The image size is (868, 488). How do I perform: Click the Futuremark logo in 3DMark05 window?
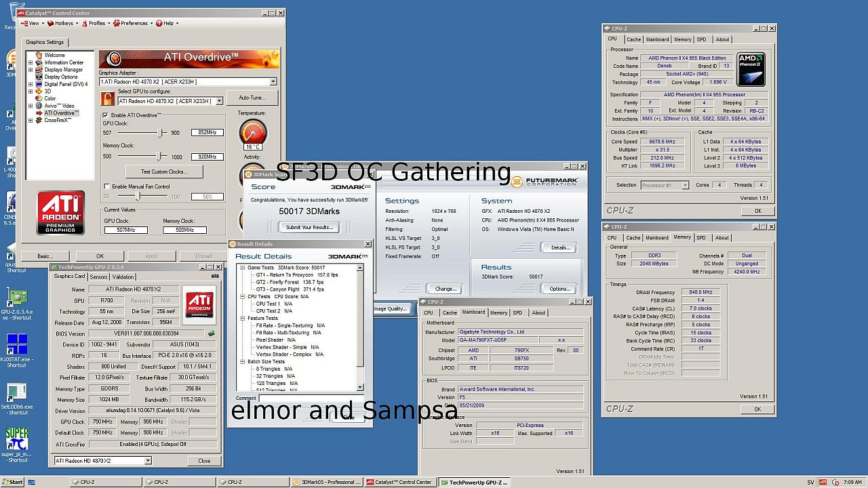pyautogui.click(x=543, y=182)
